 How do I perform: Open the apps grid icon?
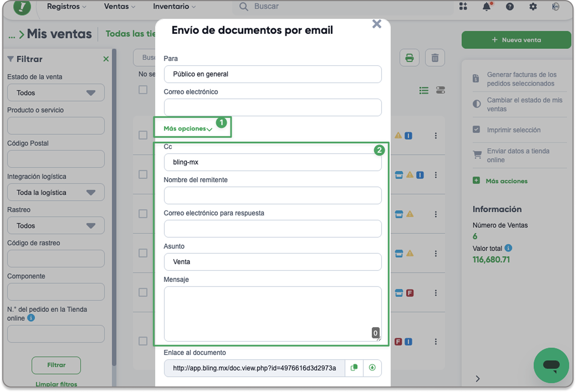[463, 6]
